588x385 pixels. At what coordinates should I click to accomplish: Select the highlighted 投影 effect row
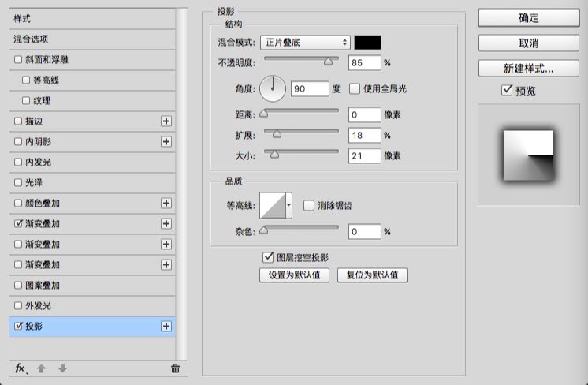[x=92, y=327]
